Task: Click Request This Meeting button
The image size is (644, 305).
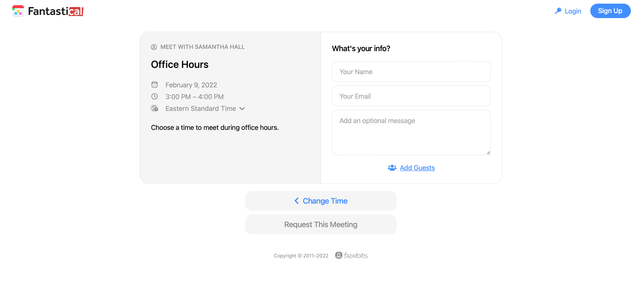Action: [320, 224]
